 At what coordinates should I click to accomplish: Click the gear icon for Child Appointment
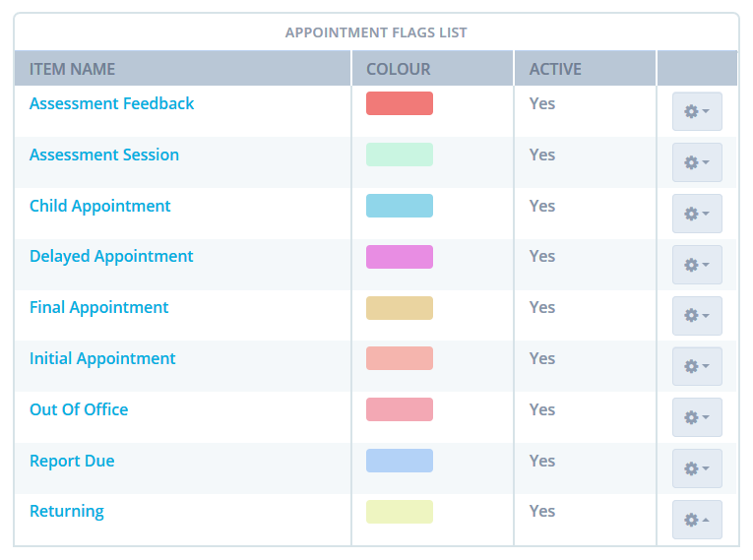[697, 214]
